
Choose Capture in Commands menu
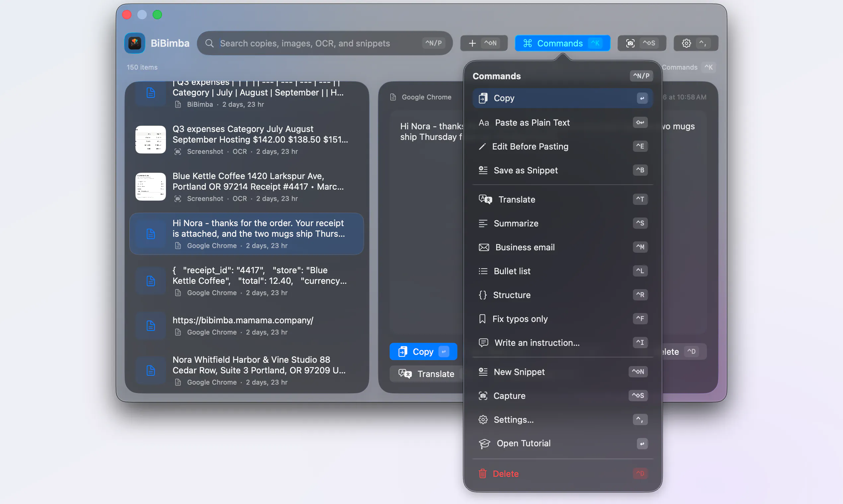coord(563,396)
